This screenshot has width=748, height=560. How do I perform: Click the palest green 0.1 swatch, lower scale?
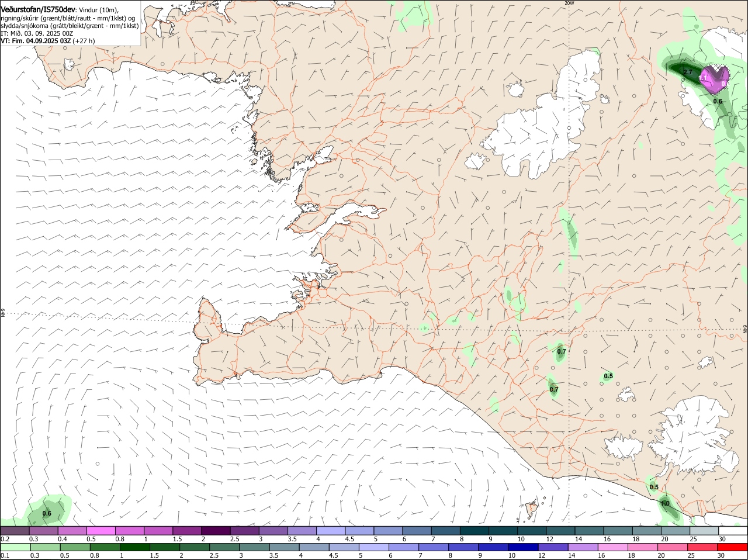pyautogui.click(x=15, y=547)
